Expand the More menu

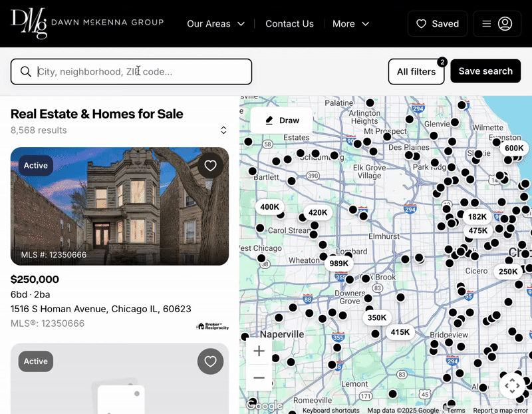click(x=351, y=24)
